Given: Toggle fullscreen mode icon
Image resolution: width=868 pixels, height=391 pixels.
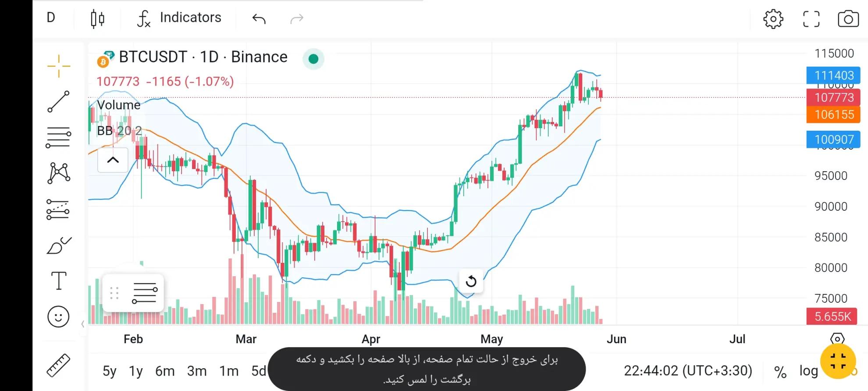Looking at the screenshot, I should pyautogui.click(x=811, y=19).
